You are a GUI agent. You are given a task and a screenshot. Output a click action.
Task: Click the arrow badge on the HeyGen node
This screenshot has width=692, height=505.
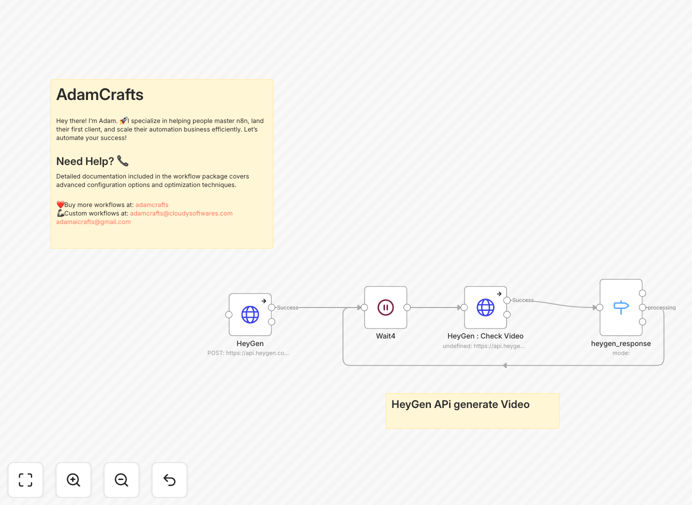point(263,301)
